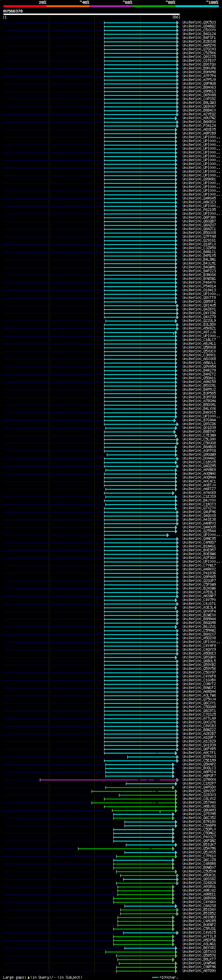Open hit UniRef100_B4G124
Viewport: 222px width, 980px height.
click(199, 34)
